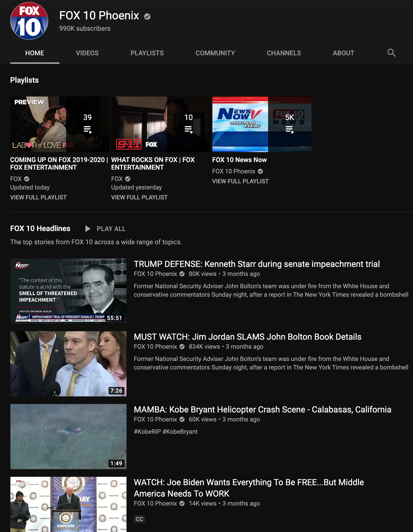
Task: Click the playlist queue icon on News Now thumbnail
Action: click(290, 130)
